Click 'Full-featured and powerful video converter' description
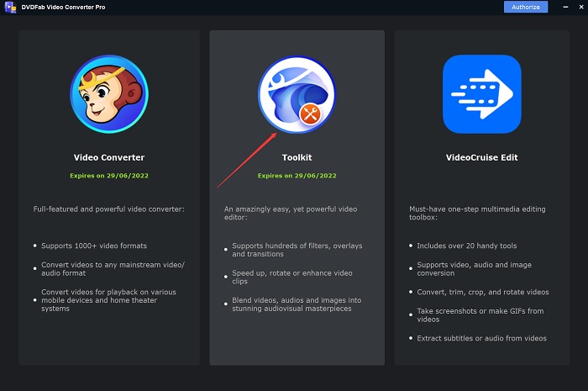Image resolution: width=588 pixels, height=391 pixels. [108, 209]
